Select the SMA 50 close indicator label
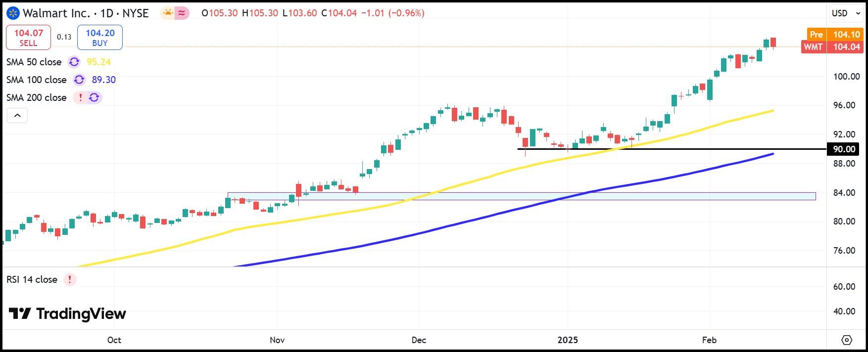This screenshot has height=352, width=868. (x=34, y=62)
